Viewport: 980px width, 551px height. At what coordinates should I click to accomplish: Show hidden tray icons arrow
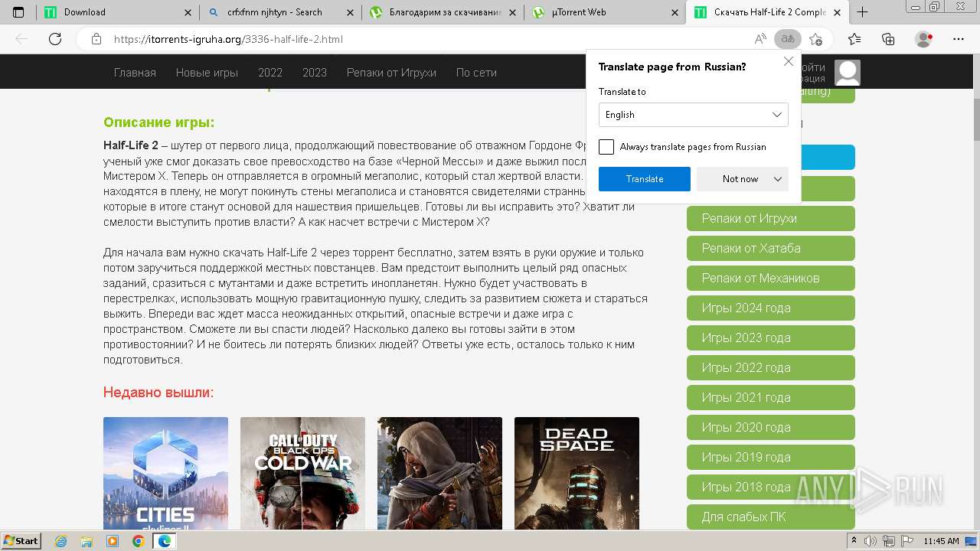click(854, 541)
